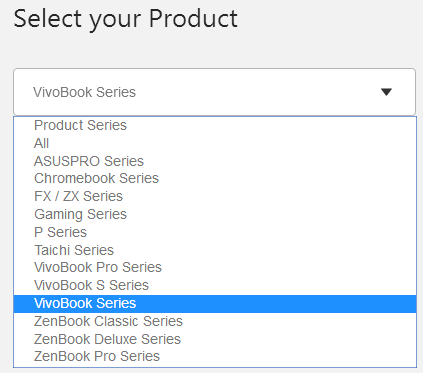Click blank space beside ZenBook Pro Series
Viewport: 423px width, 373px height.
288,356
